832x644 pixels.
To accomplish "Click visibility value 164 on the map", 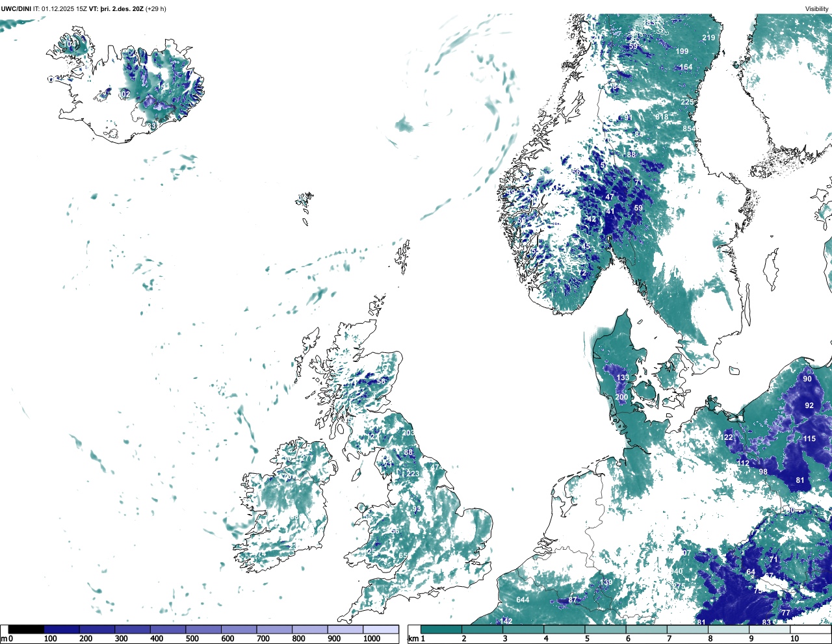I will coord(686,68).
